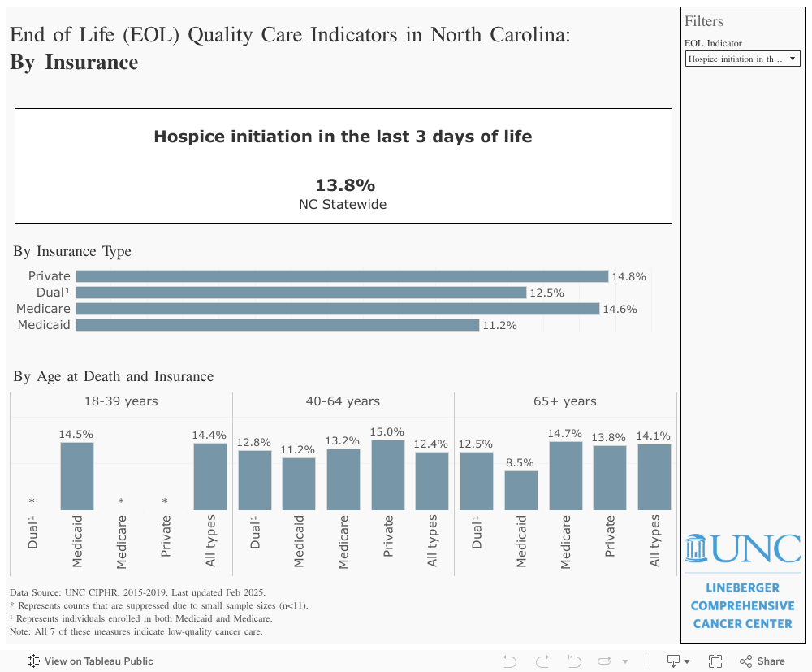Click the 40-64 years Dual bar
812x672 pixels.
[255, 480]
